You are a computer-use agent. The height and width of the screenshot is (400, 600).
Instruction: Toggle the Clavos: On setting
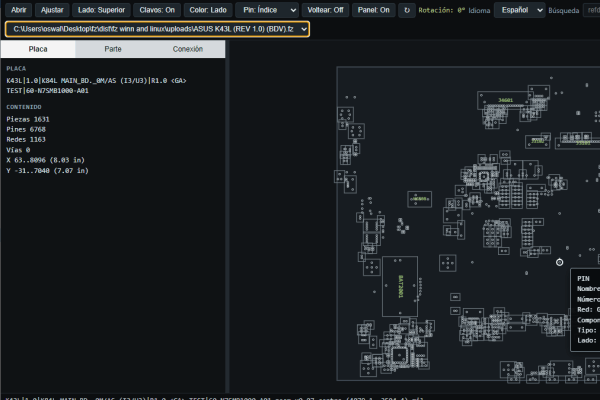pos(157,10)
